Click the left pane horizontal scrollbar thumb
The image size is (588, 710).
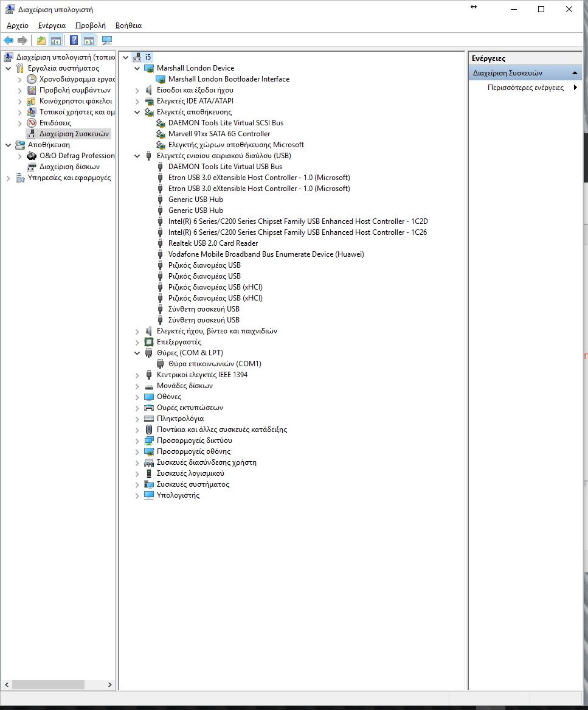48,684
